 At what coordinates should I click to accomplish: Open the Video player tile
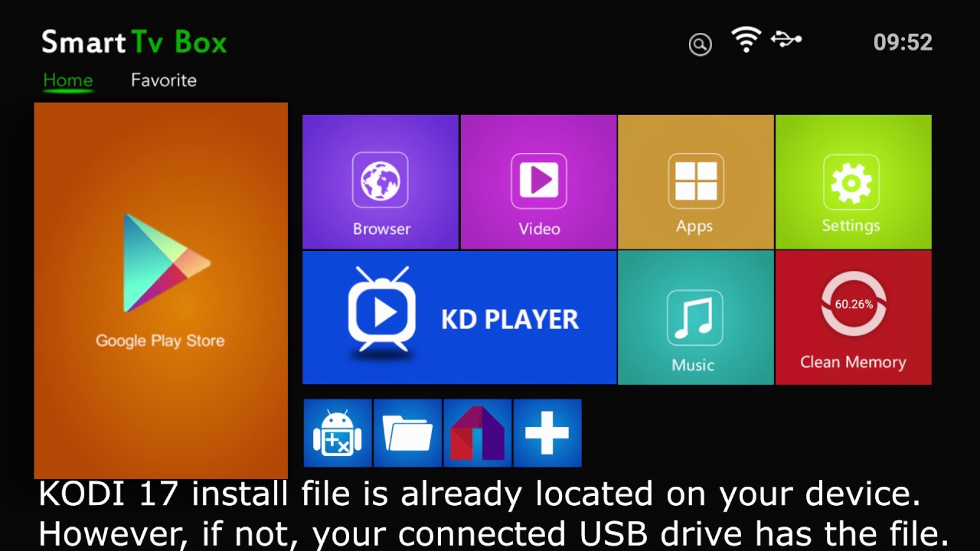coord(538,182)
